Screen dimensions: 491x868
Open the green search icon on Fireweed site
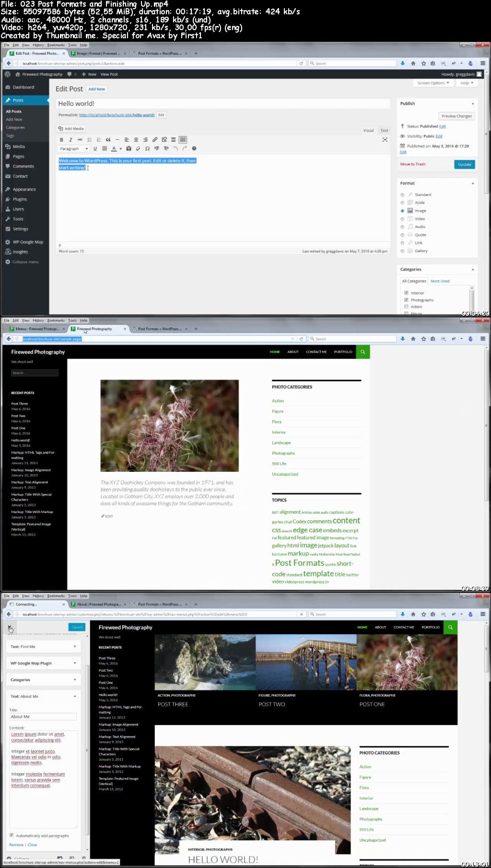tap(363, 352)
